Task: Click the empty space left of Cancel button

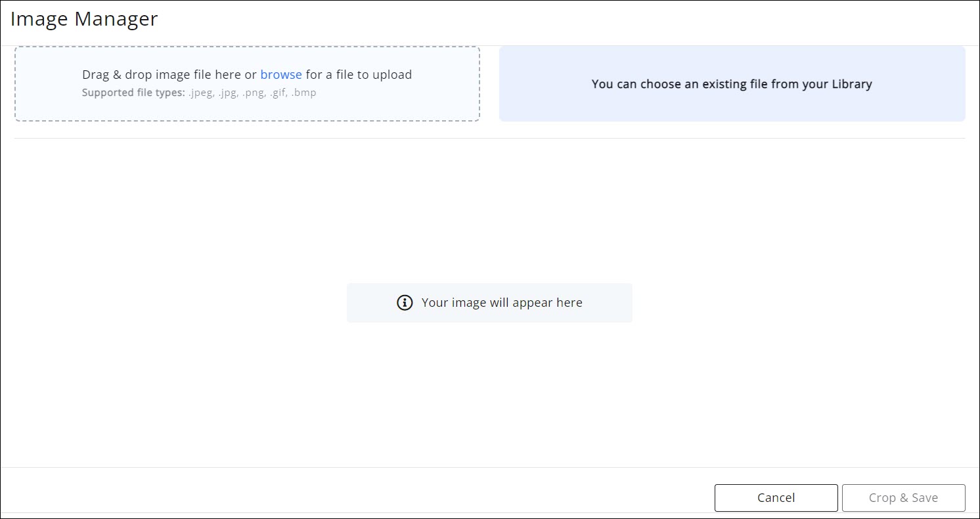Action: click(x=394, y=497)
